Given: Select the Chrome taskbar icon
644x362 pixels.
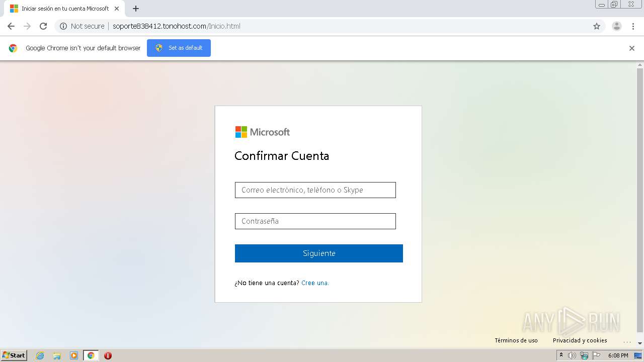Looking at the screenshot, I should (91, 355).
